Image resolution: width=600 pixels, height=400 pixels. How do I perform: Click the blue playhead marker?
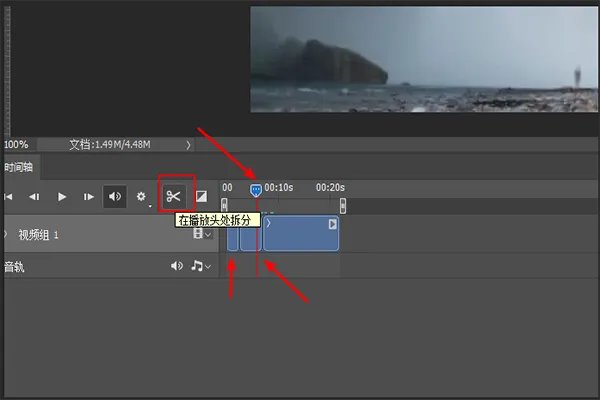click(256, 189)
